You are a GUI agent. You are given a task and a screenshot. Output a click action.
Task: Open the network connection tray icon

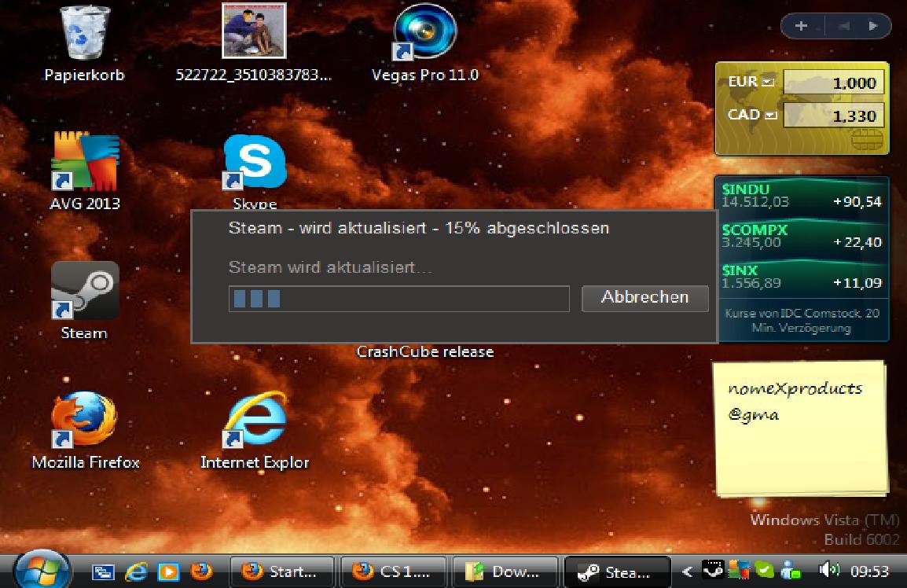coord(790,571)
